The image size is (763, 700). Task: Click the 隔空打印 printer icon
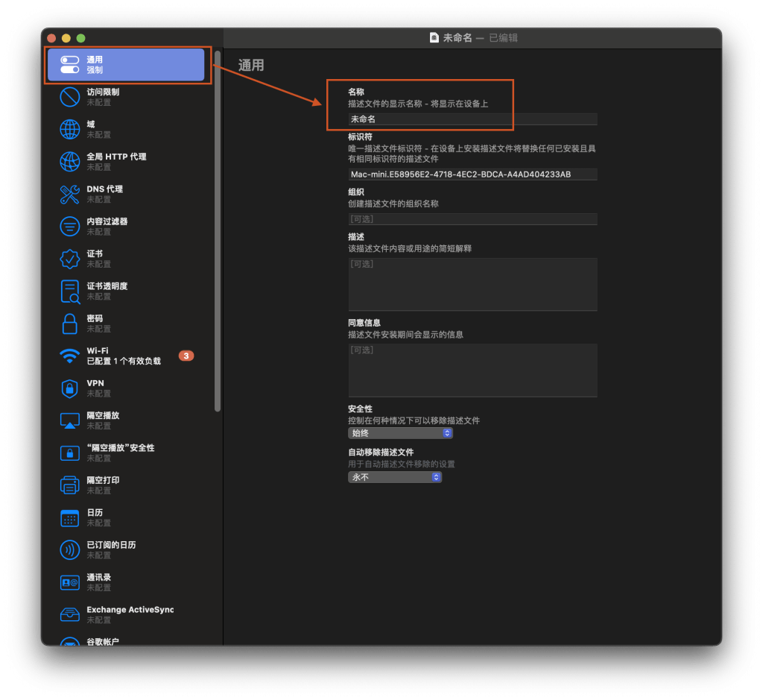(x=69, y=485)
